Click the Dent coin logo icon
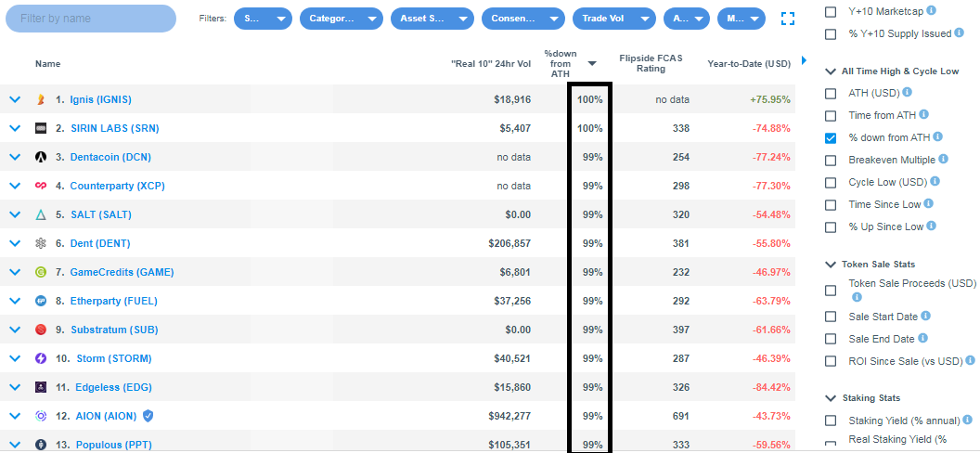This screenshot has width=980, height=453. [41, 243]
